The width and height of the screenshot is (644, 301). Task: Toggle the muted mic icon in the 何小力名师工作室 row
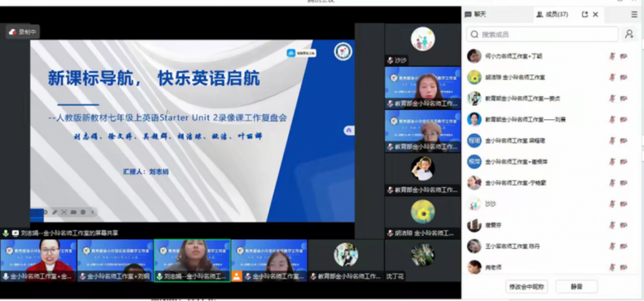612,56
